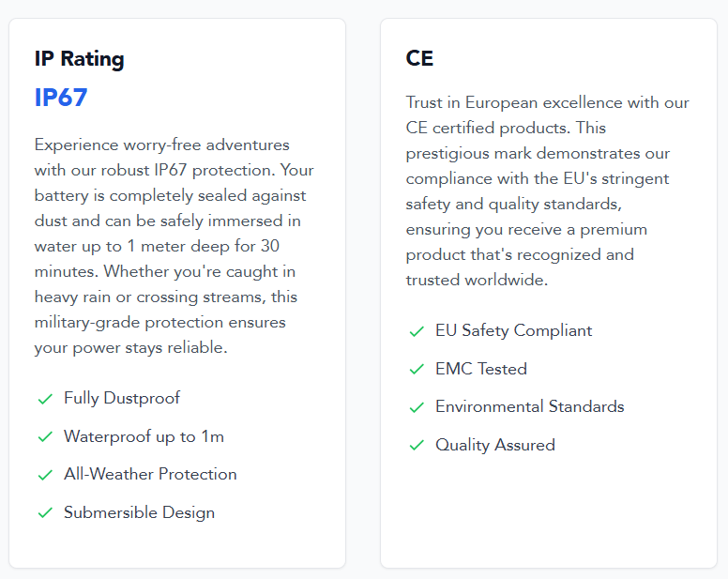This screenshot has height=579, width=728.
Task: Click the checkmark next to Quality Assured
Action: point(417,446)
